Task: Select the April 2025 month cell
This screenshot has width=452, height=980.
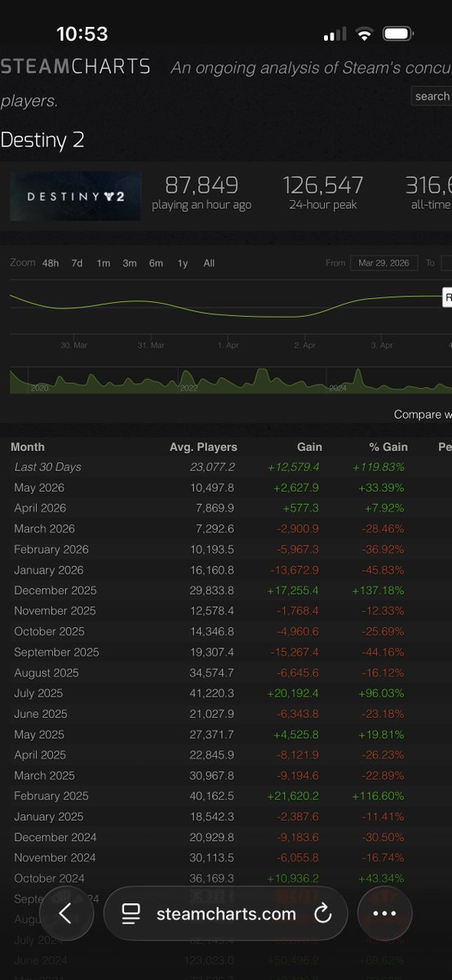Action: click(x=50, y=755)
